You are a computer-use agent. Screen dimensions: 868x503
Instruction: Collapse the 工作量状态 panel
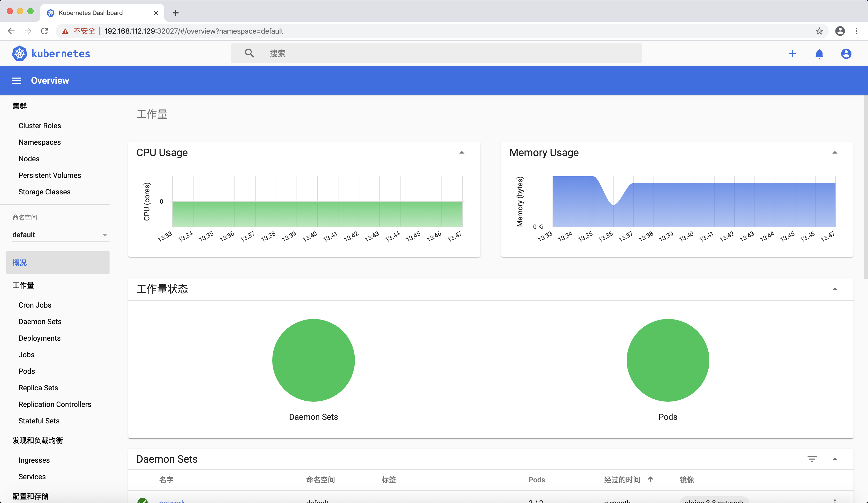pos(835,289)
